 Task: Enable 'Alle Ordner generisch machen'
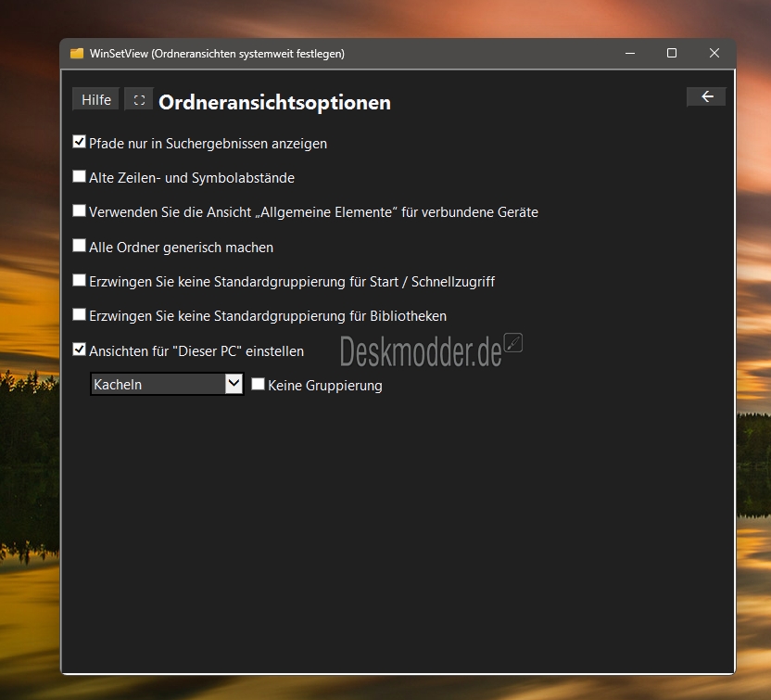tap(79, 246)
